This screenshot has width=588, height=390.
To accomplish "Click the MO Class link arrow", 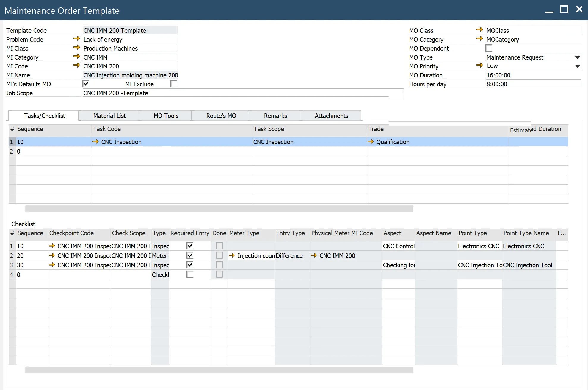I will [x=479, y=29].
